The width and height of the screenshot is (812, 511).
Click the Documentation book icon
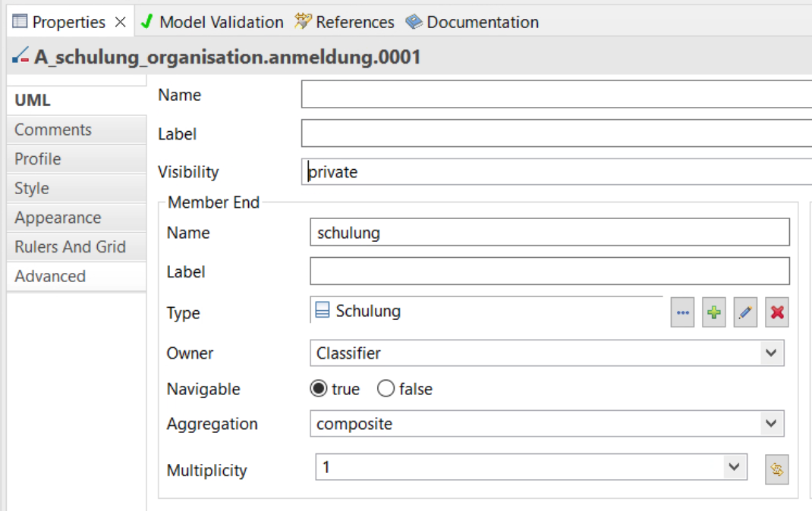(x=414, y=22)
